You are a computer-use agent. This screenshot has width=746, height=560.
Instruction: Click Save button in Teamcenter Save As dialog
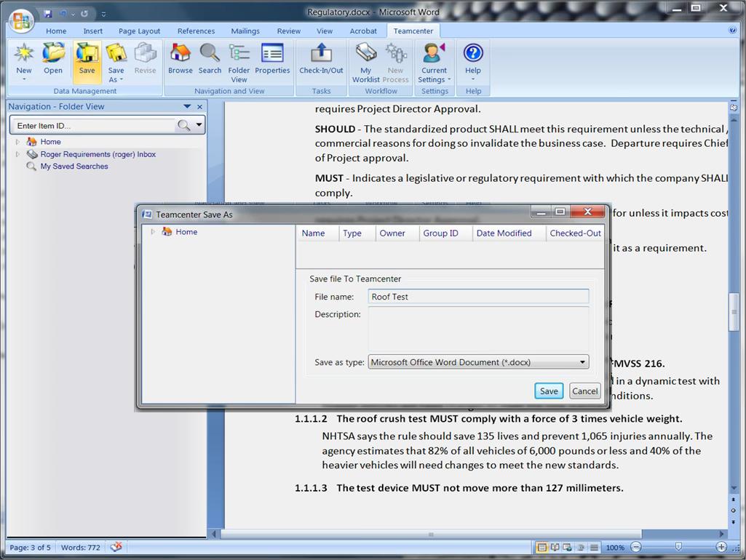coord(549,391)
